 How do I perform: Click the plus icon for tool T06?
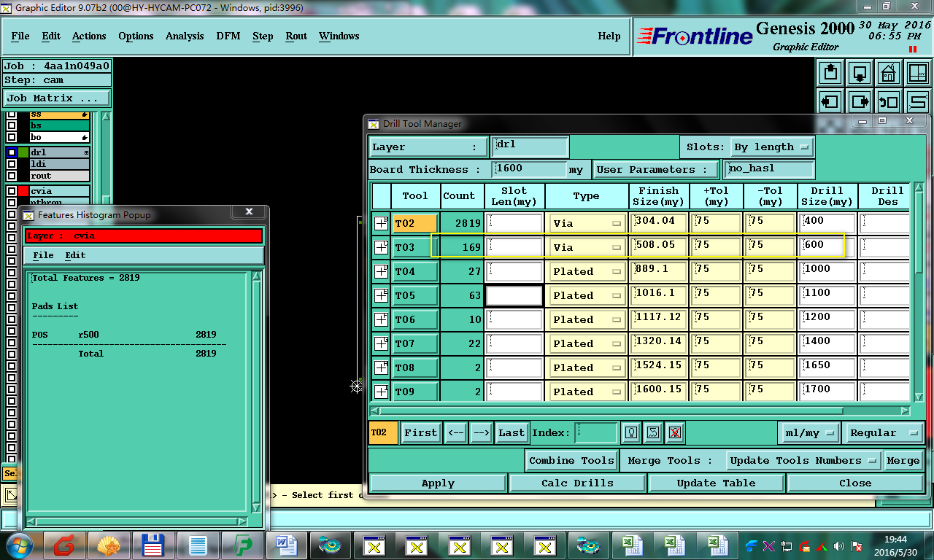tap(381, 319)
